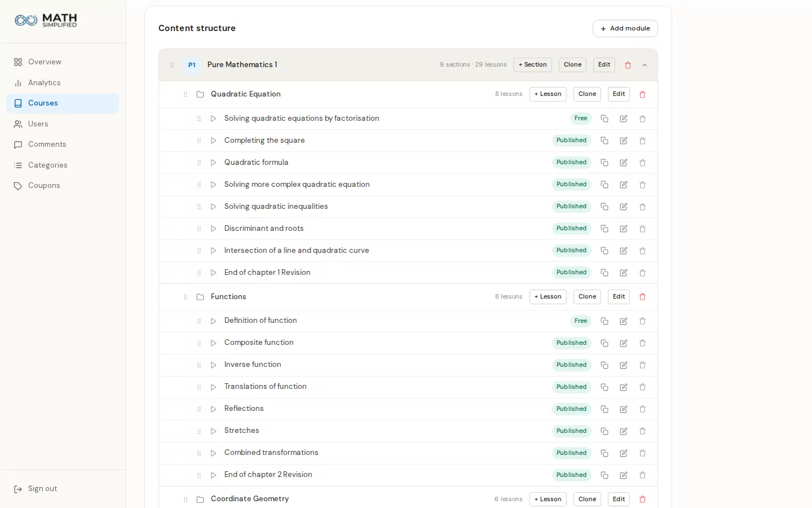Screen dimensions: 812x508
Task: Collapse the Pure Mathematics 1 module
Action: point(645,65)
